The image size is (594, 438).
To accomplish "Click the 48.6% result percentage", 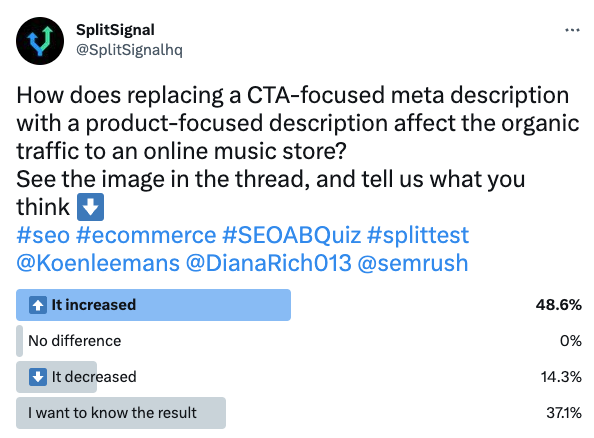I will pyautogui.click(x=559, y=305).
